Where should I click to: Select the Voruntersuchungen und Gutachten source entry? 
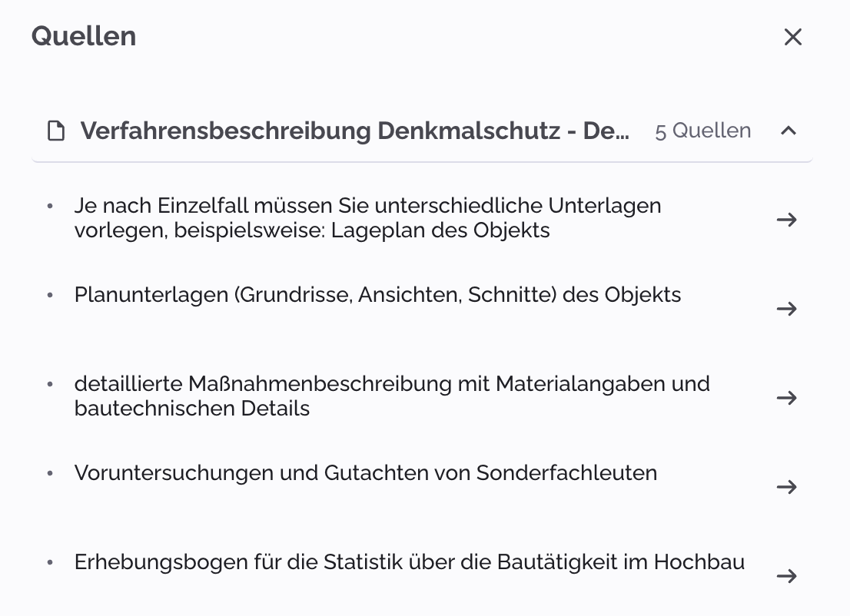365,473
